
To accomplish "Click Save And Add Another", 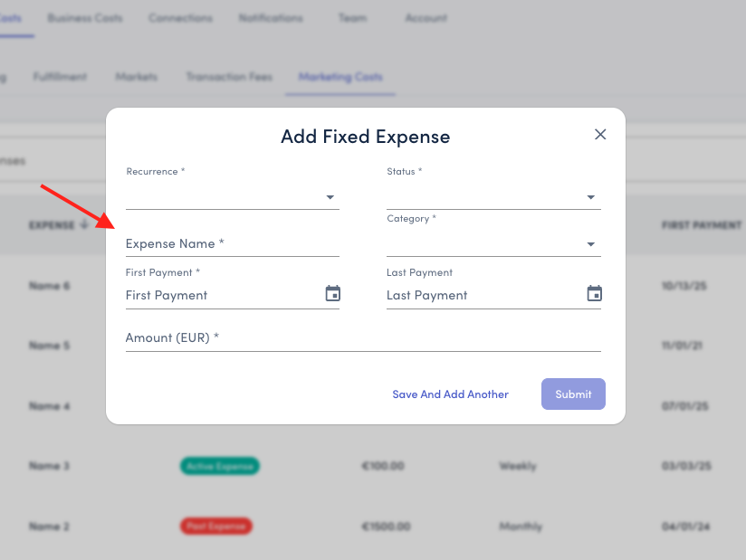I will [x=450, y=394].
